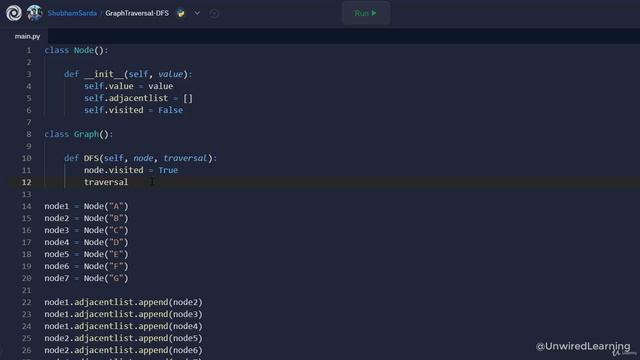Image resolution: width=640 pixels, height=360 pixels.
Task: Click 'node1 = Node("A")' line
Action: 86,206
